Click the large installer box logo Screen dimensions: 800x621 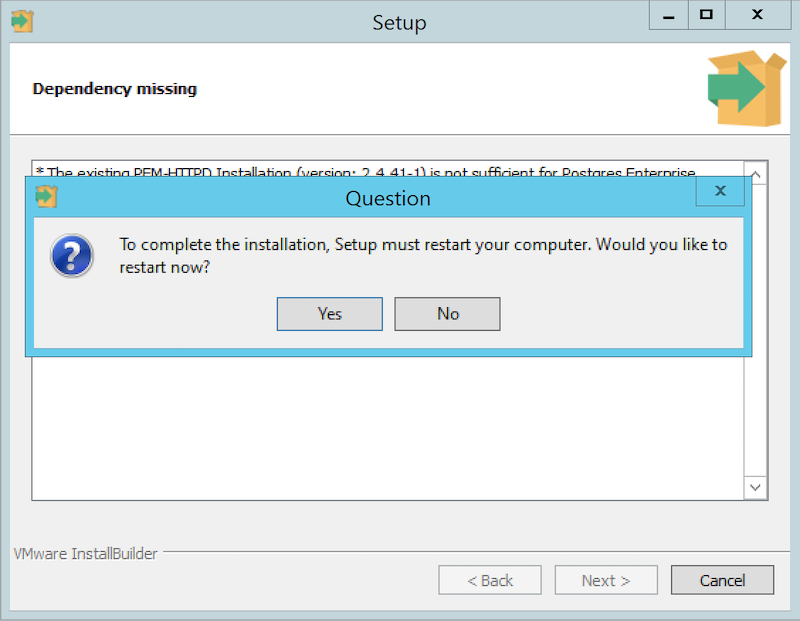click(747, 88)
